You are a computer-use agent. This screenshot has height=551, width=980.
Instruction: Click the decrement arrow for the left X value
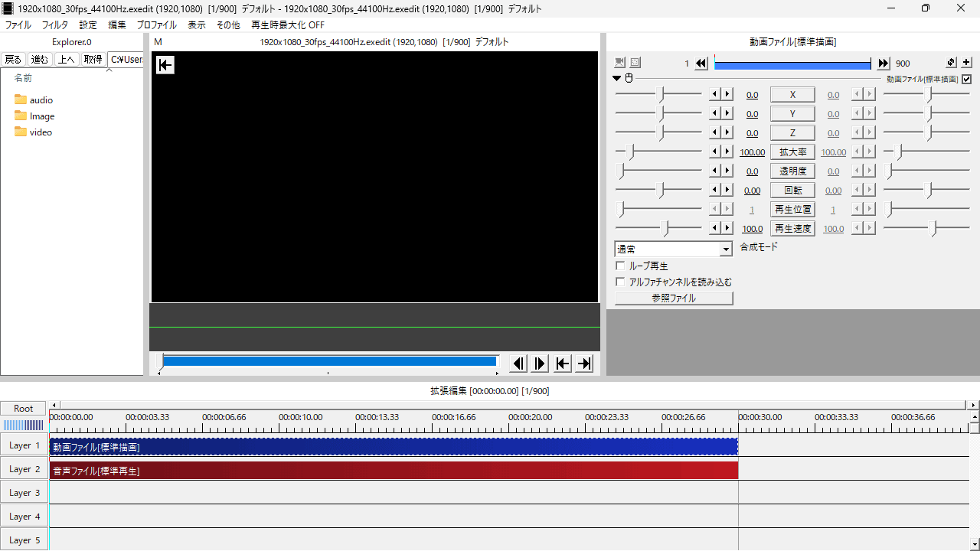tap(715, 95)
